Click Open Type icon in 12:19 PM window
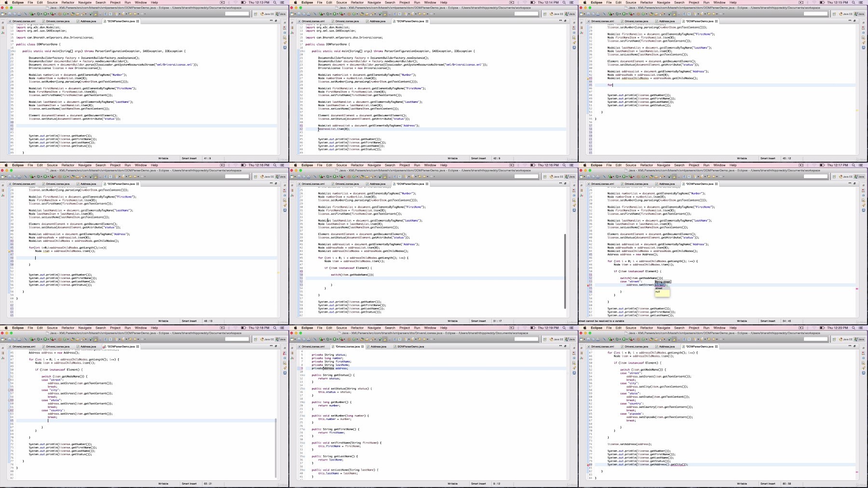The height and width of the screenshot is (488, 868). [x=362, y=339]
